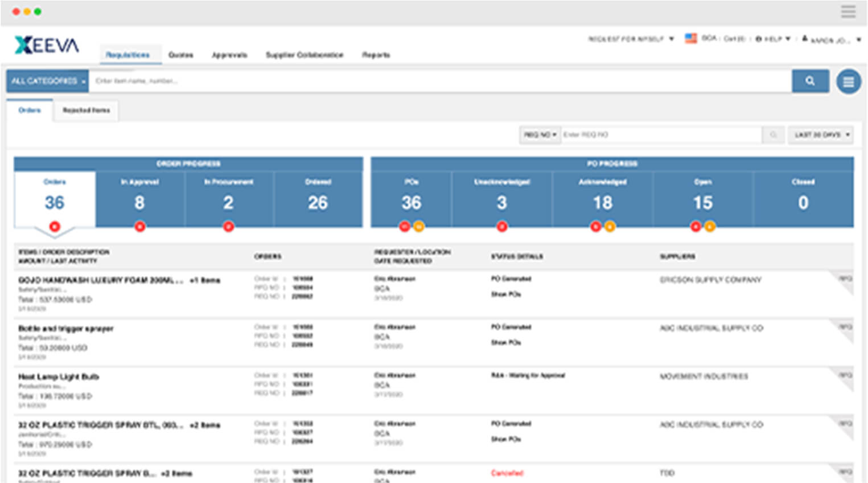
Task: Open the Reports tab
Action: (x=376, y=55)
